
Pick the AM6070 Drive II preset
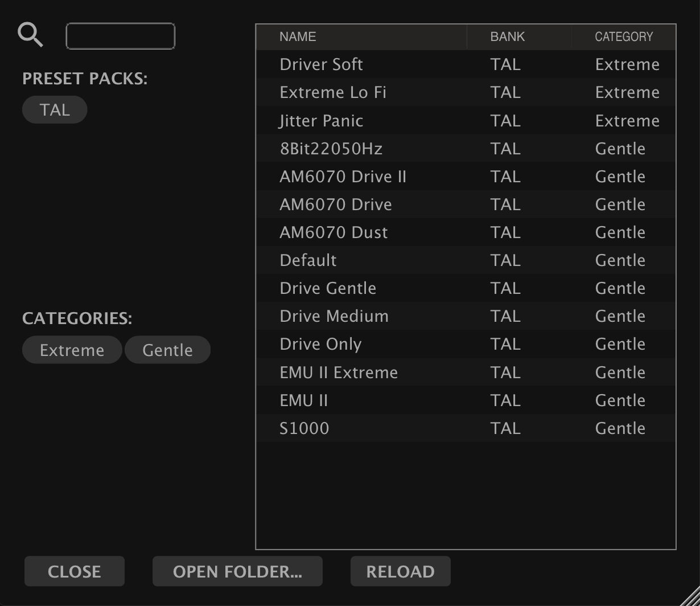(343, 177)
